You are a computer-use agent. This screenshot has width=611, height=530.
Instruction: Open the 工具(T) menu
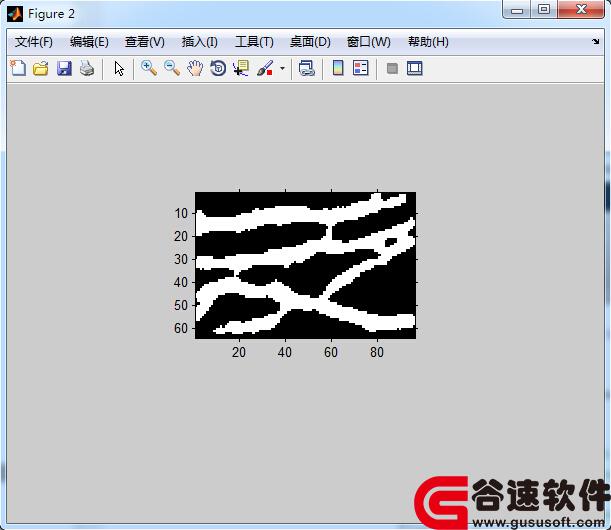254,42
